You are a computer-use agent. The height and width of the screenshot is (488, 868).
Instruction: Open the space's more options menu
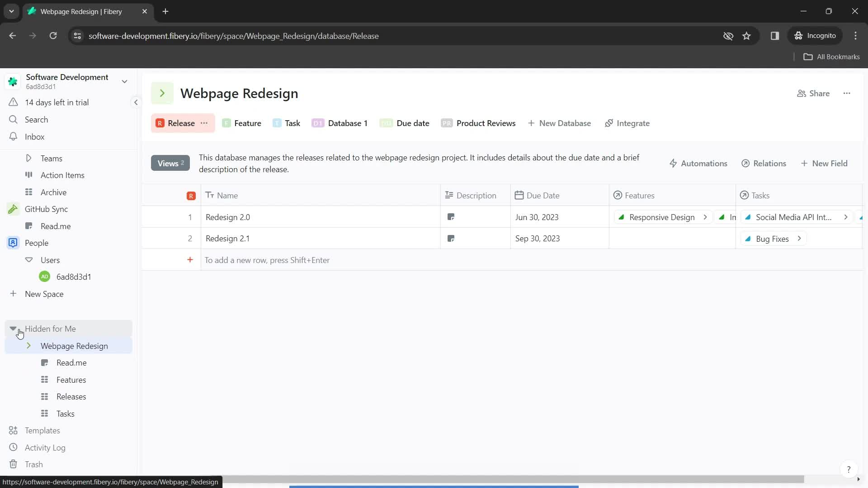click(x=847, y=94)
